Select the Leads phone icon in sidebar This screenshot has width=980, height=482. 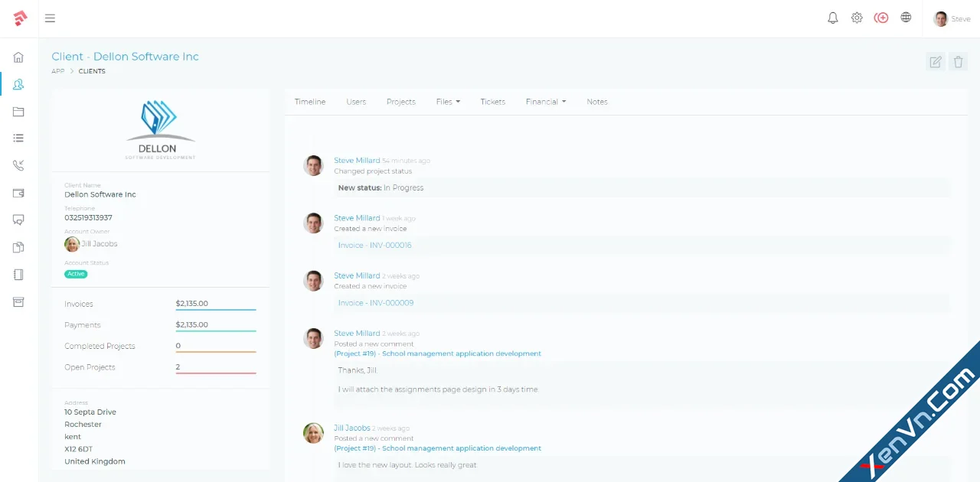[18, 165]
